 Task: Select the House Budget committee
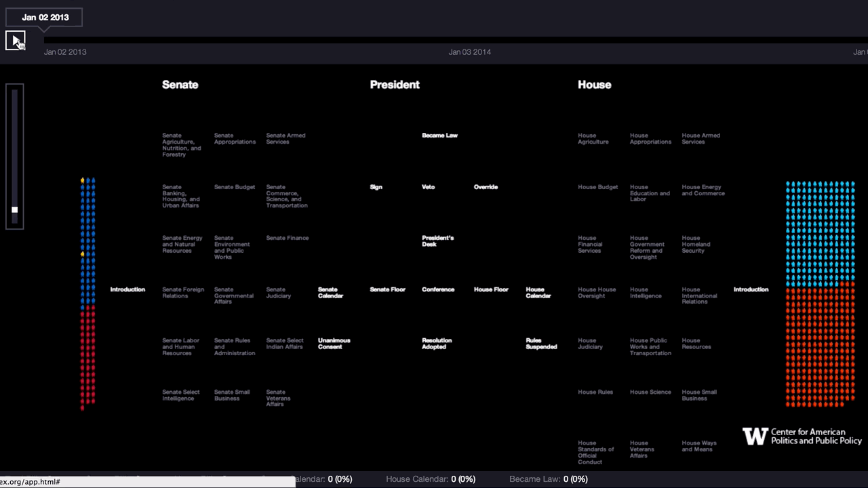pyautogui.click(x=597, y=187)
